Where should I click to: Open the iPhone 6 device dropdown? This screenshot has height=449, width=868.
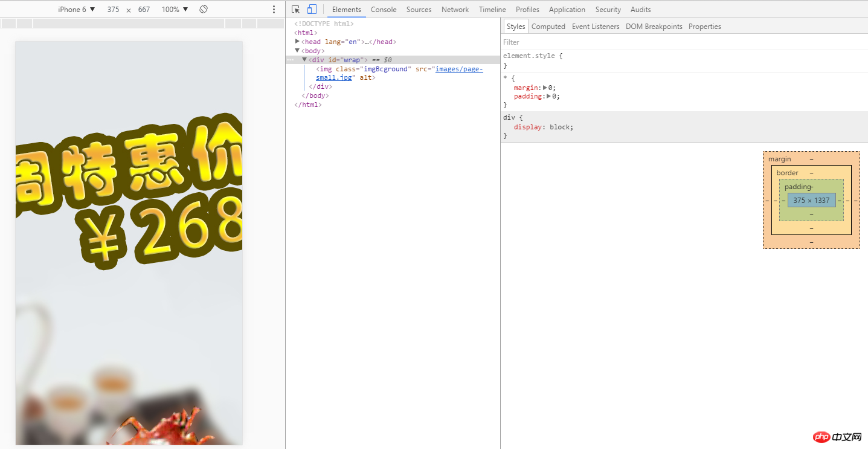(77, 10)
